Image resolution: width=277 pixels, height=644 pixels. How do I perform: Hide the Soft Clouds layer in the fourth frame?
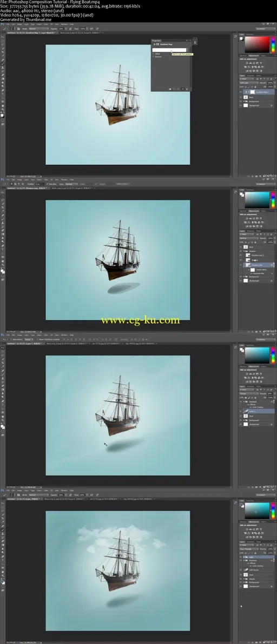coord(240,570)
